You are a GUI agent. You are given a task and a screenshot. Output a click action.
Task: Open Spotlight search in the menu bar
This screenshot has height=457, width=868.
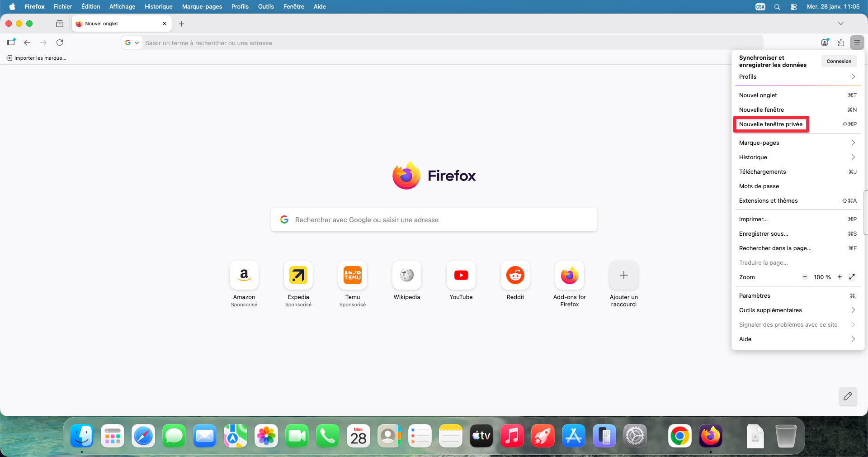777,7
